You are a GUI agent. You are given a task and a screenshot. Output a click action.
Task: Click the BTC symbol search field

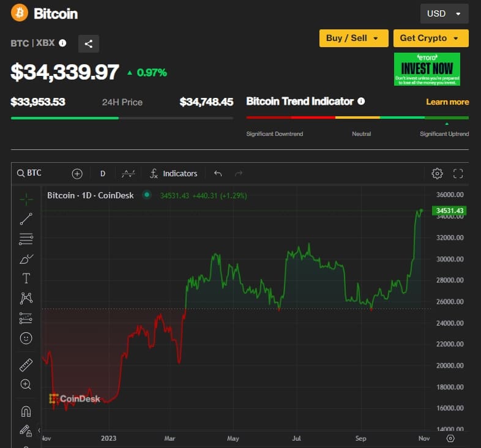29,173
